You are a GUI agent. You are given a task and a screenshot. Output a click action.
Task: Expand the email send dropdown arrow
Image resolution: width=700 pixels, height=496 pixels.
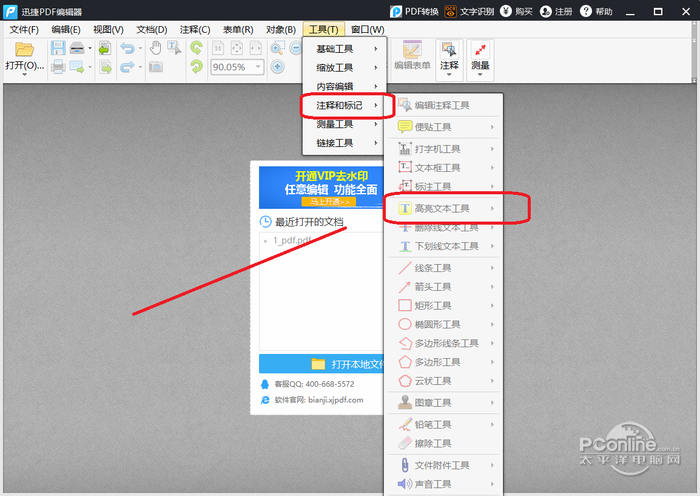90,67
